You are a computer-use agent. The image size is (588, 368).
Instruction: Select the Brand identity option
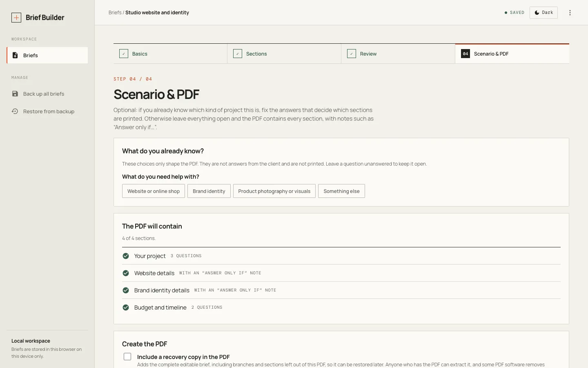[209, 191]
